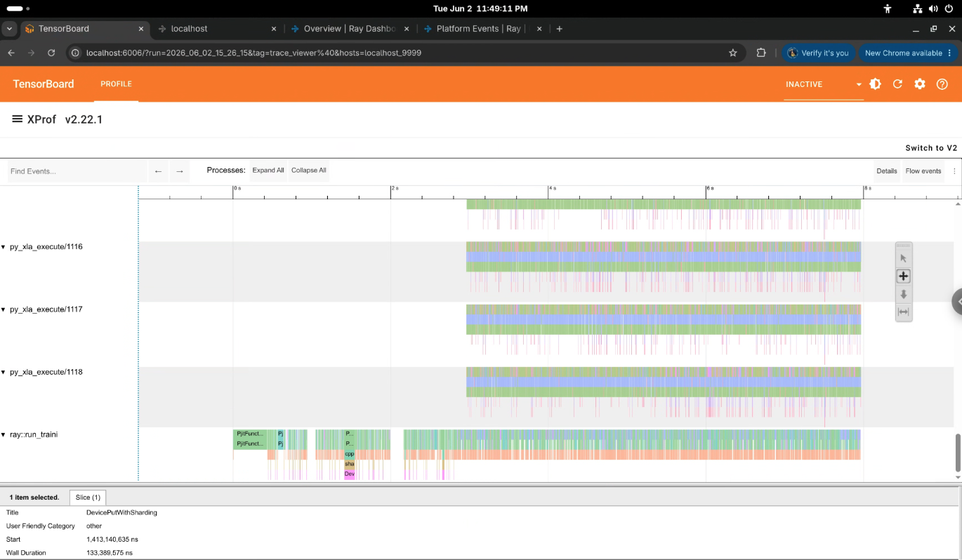Select the 'sha' slice in ray::run_traini
This screenshot has width=962, height=560.
pos(350,464)
